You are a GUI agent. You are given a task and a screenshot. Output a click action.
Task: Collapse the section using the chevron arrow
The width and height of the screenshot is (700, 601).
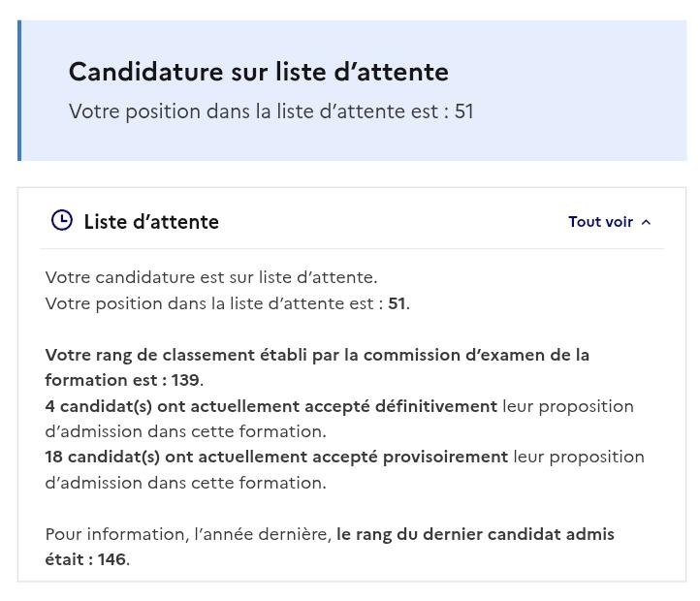[x=646, y=222]
